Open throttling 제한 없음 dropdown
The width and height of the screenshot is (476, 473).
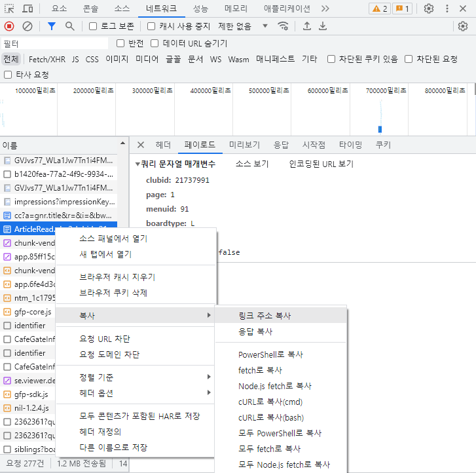point(243,26)
